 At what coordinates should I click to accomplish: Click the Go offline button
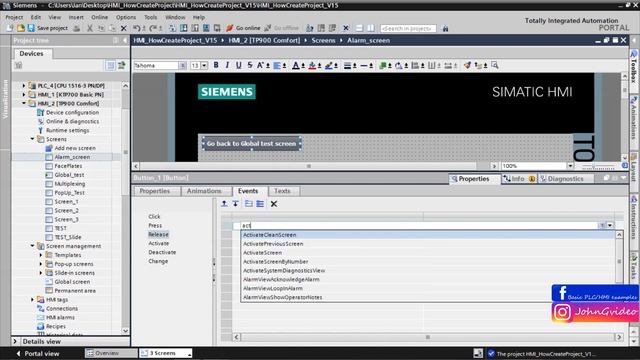(281, 28)
